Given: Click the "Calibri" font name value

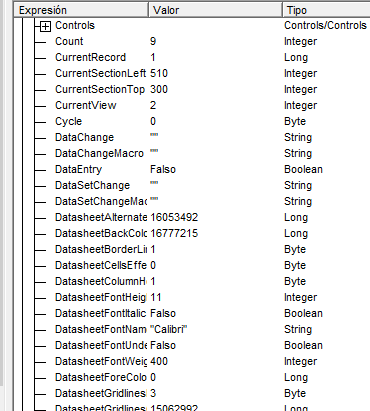Looking at the screenshot, I should click(168, 329).
